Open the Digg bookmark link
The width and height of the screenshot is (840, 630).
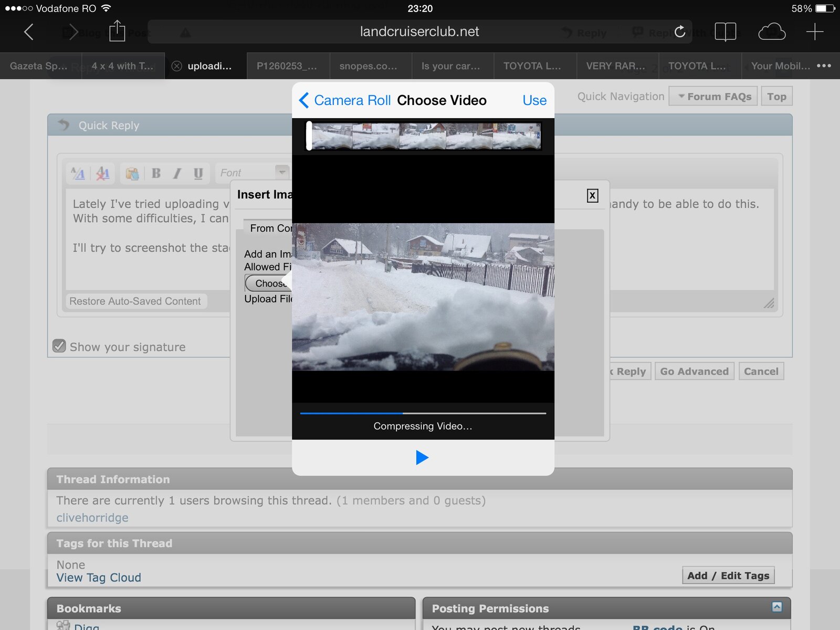point(87,626)
